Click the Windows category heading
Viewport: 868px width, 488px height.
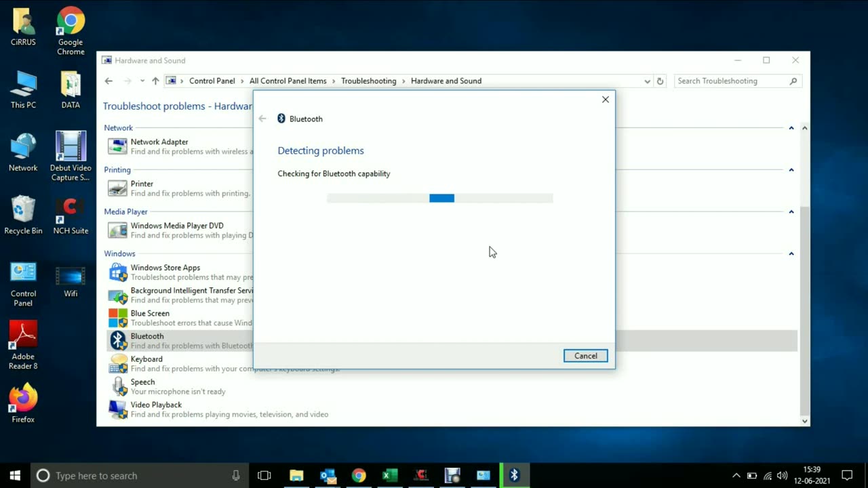[120, 253]
